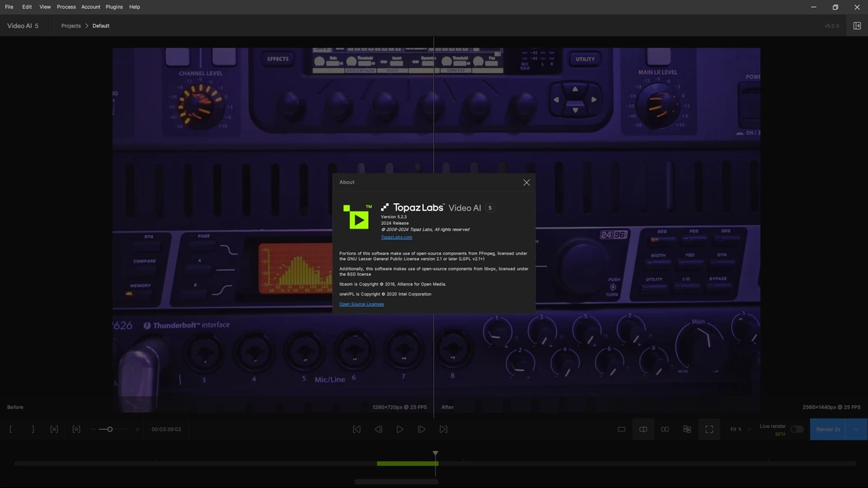
Task: Set trim end bracket marker
Action: (x=33, y=429)
